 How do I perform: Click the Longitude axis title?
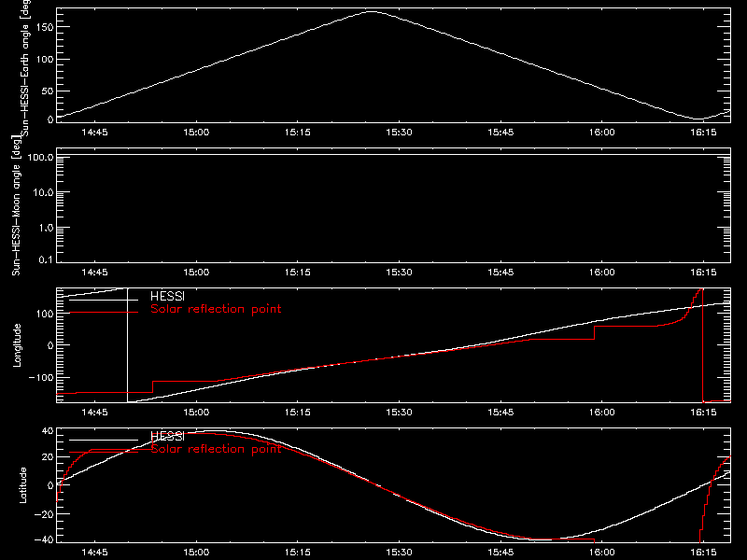click(17, 345)
